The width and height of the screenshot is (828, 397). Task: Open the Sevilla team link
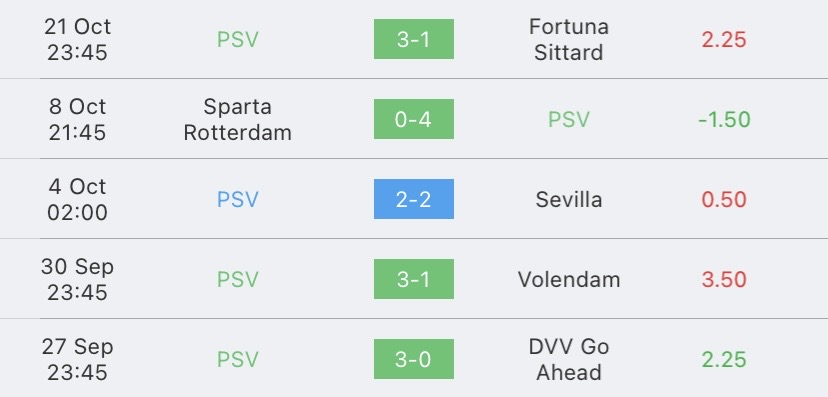[569, 200]
